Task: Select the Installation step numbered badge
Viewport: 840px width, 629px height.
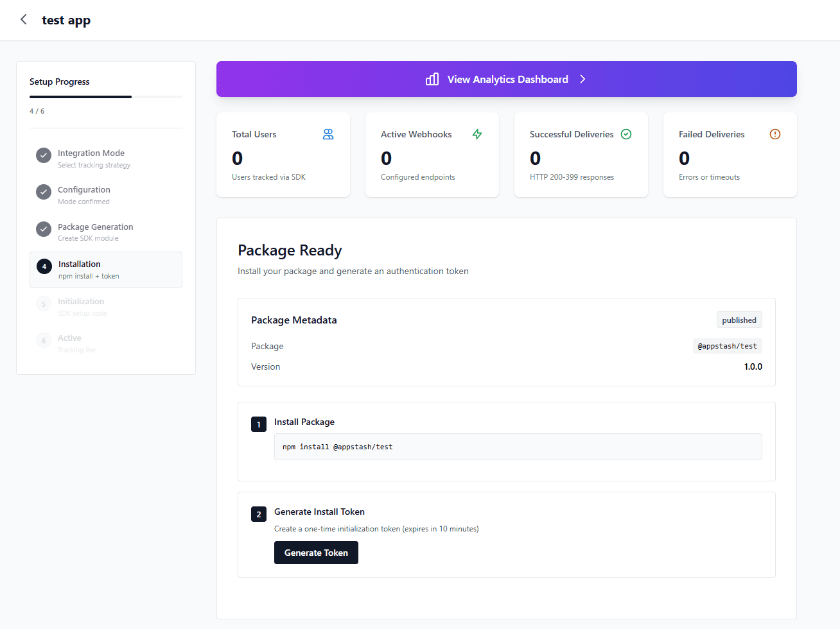Action: click(x=43, y=265)
